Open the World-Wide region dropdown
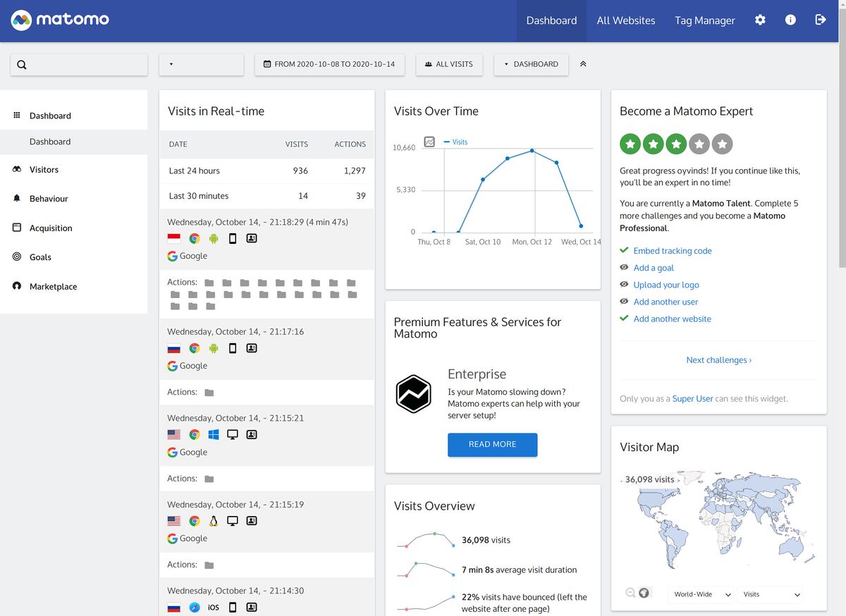 [701, 594]
